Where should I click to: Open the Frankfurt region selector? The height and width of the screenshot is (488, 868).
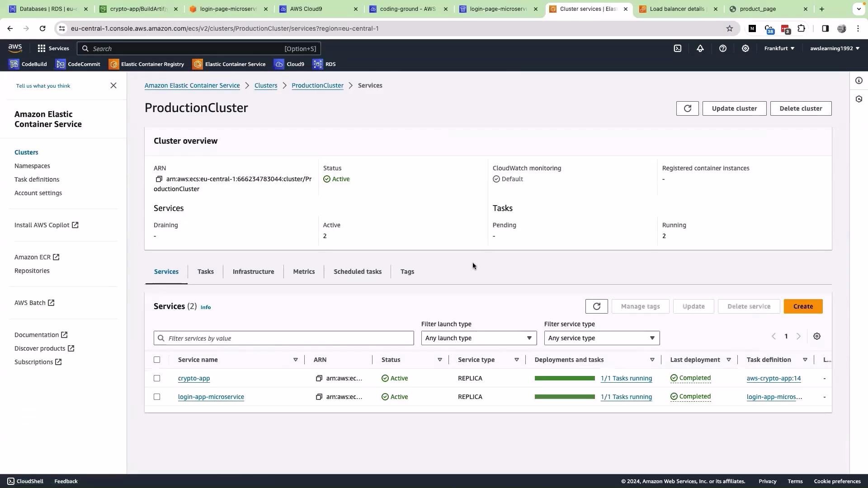779,48
